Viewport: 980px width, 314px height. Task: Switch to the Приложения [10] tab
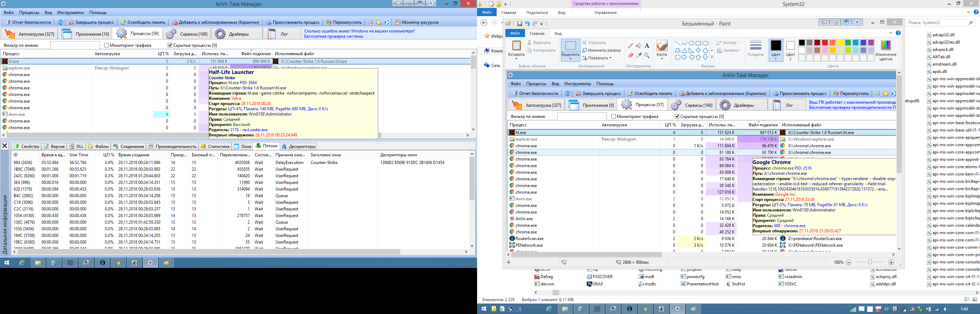pyautogui.click(x=85, y=34)
